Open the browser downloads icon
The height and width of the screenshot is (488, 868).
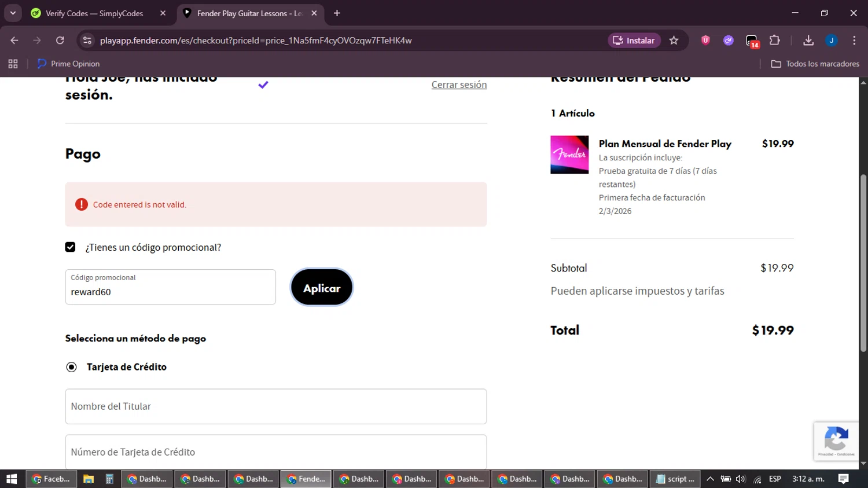[x=808, y=41]
